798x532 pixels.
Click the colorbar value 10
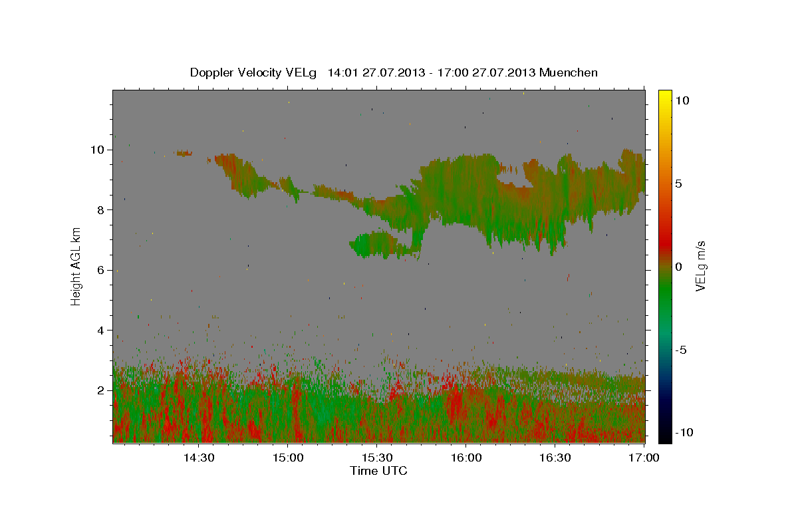click(682, 100)
